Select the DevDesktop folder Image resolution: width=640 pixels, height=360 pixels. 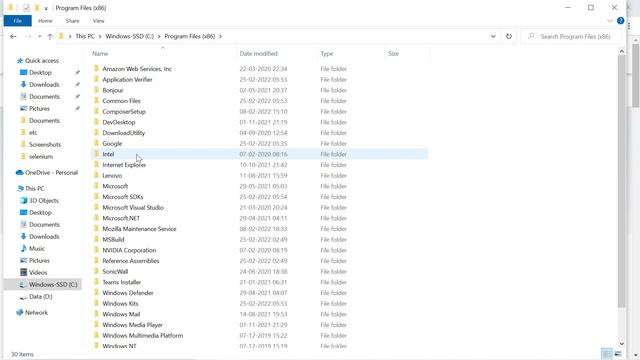coord(118,122)
